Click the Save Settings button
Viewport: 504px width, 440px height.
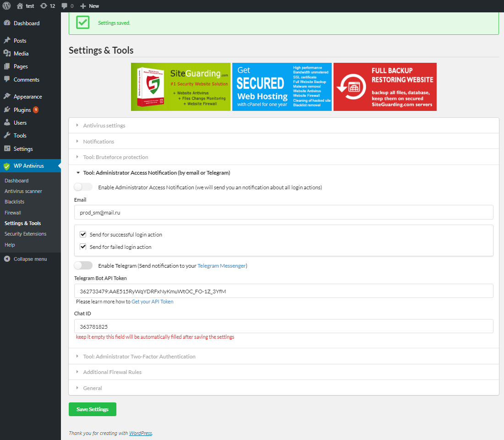click(x=93, y=409)
